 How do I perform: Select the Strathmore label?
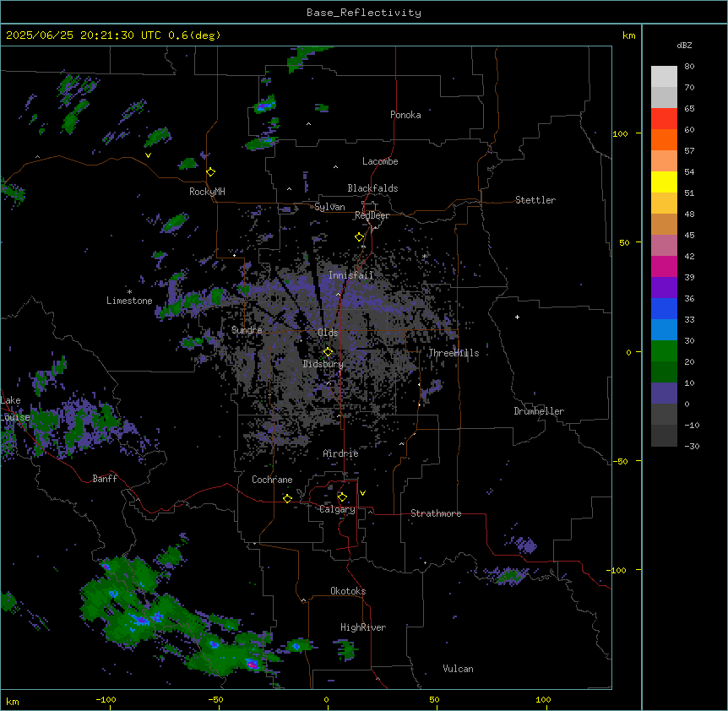(x=436, y=513)
